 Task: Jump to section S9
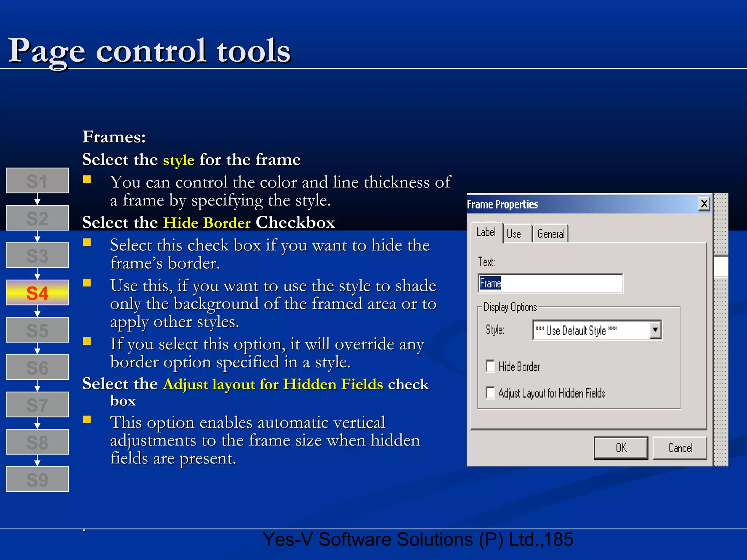[x=37, y=479]
